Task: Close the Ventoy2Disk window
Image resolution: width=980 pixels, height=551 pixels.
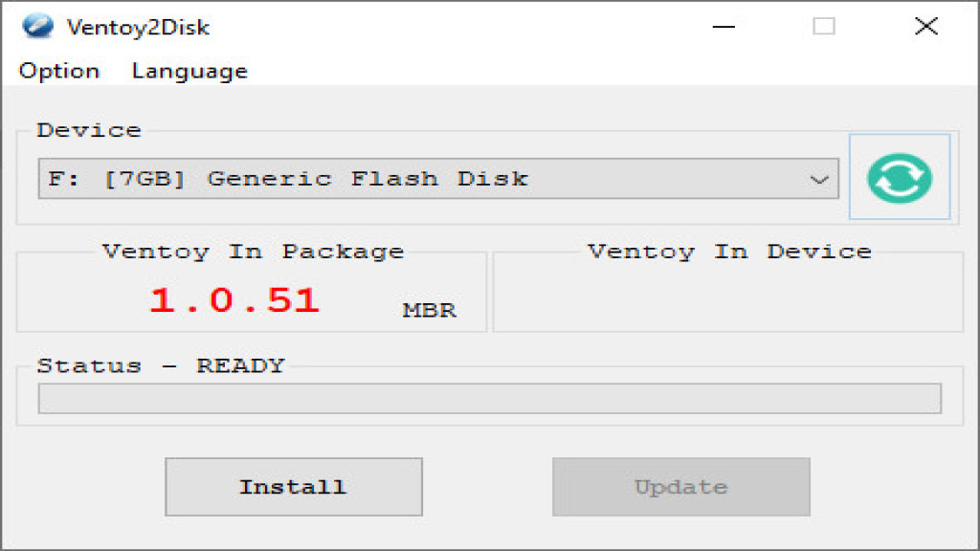Action: 925,27
